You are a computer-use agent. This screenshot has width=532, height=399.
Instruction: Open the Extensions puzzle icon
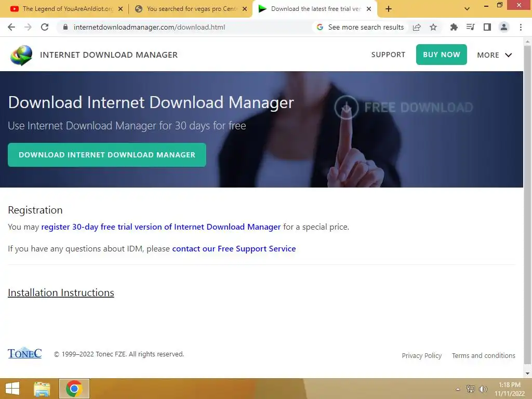coord(454,27)
